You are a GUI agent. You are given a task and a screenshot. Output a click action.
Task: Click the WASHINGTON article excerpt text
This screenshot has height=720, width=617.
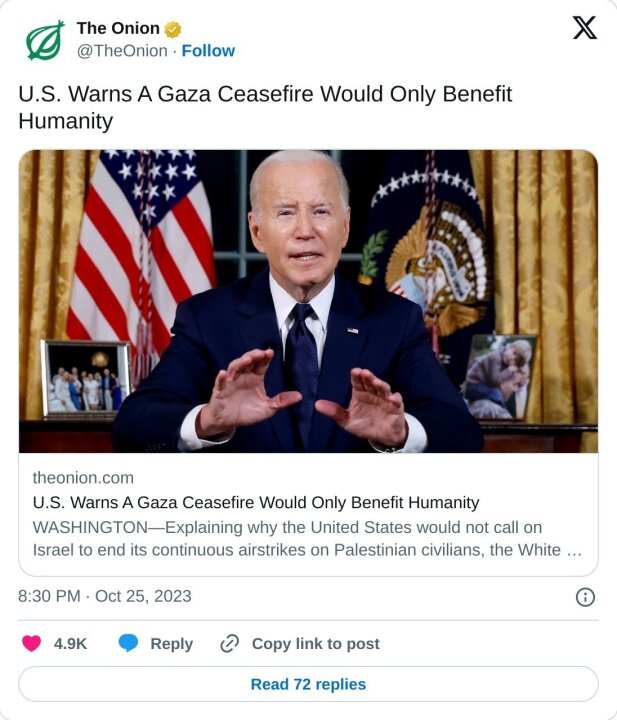[307, 539]
